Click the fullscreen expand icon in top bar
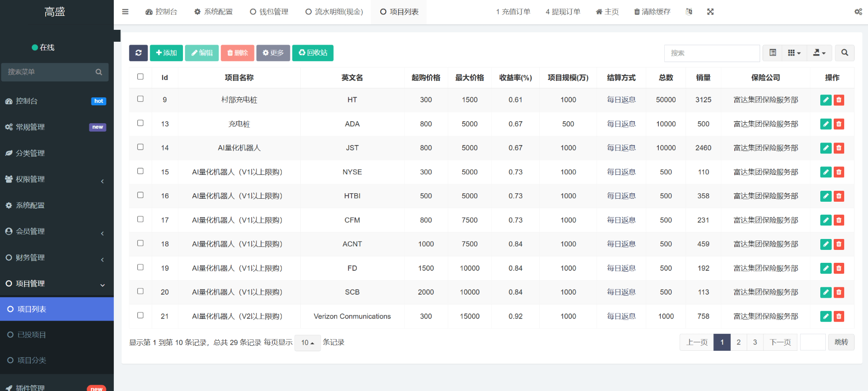 point(710,12)
